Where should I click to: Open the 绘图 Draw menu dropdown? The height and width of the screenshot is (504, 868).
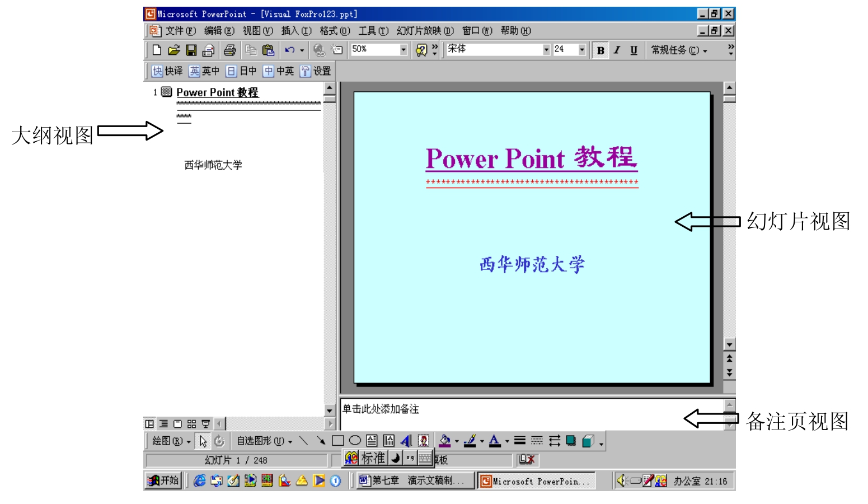coord(171,441)
